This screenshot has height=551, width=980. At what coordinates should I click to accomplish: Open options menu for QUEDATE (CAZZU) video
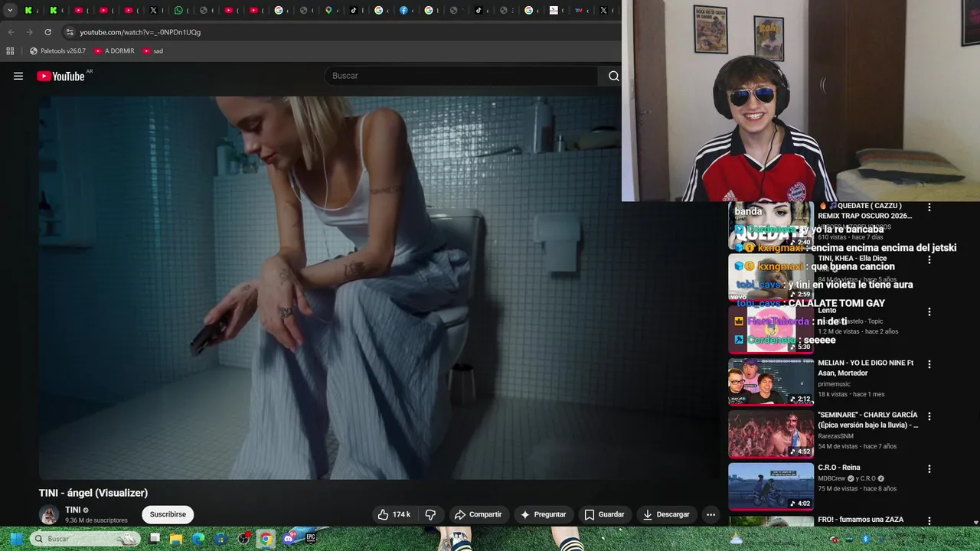coord(929,207)
